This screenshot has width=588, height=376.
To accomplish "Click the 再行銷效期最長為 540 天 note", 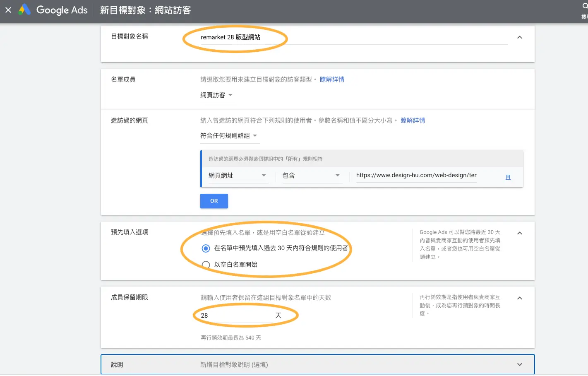I will [231, 338].
